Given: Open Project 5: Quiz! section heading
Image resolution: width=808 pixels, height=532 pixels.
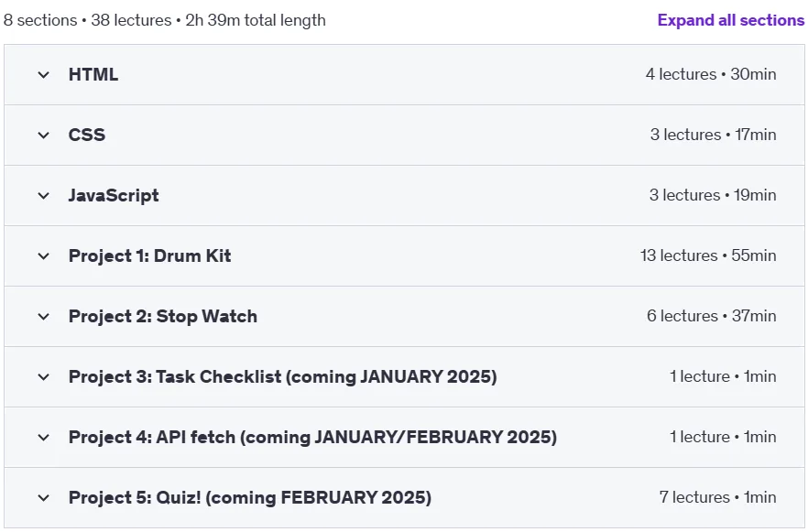Looking at the screenshot, I should (x=250, y=497).
